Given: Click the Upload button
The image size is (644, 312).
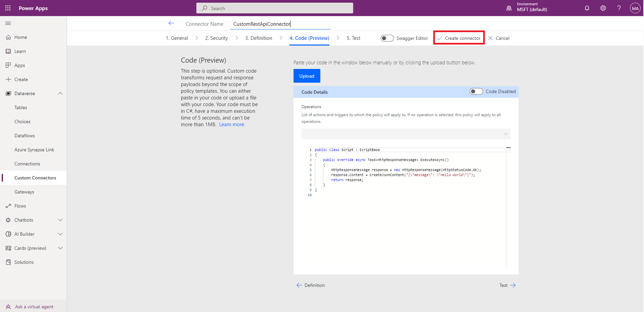Looking at the screenshot, I should click(307, 76).
